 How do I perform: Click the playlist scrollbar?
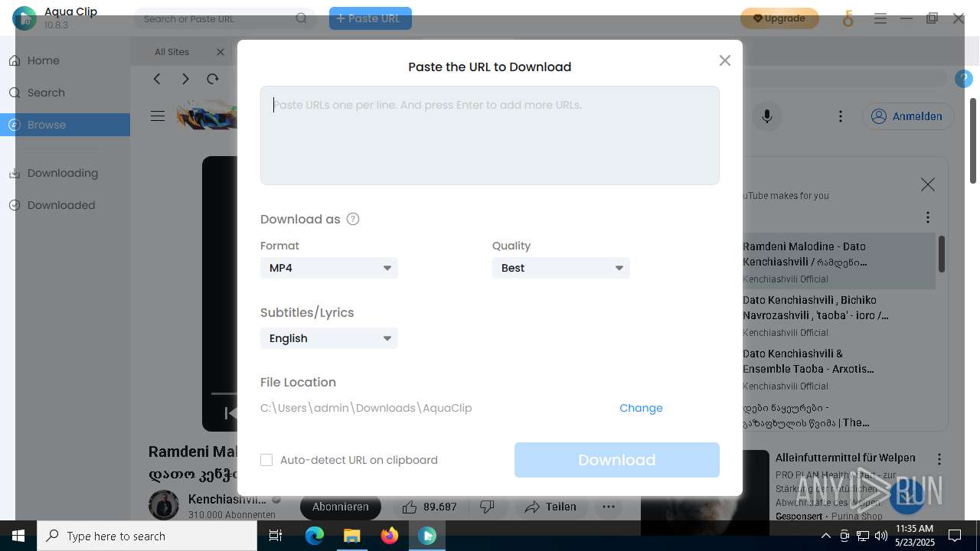941,253
